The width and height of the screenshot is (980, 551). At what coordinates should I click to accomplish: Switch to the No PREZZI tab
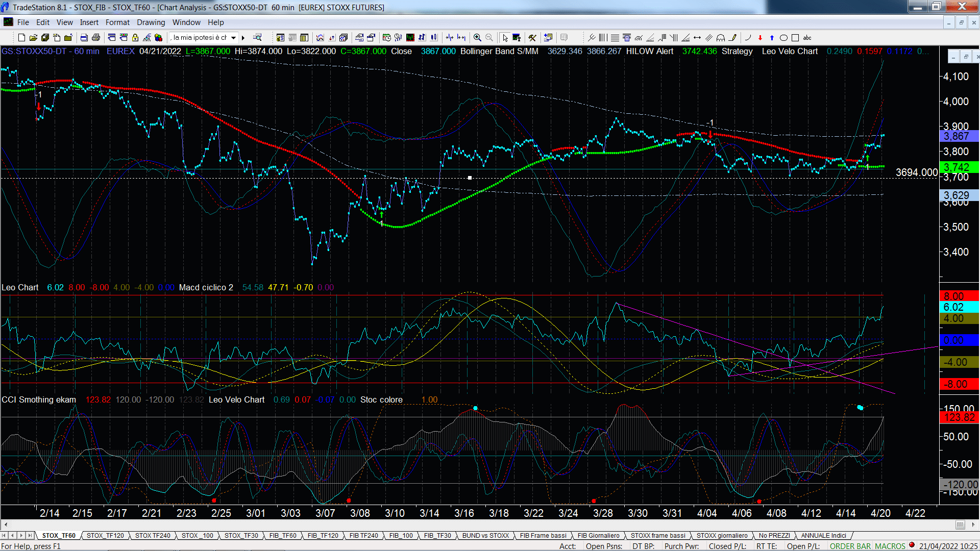click(774, 536)
